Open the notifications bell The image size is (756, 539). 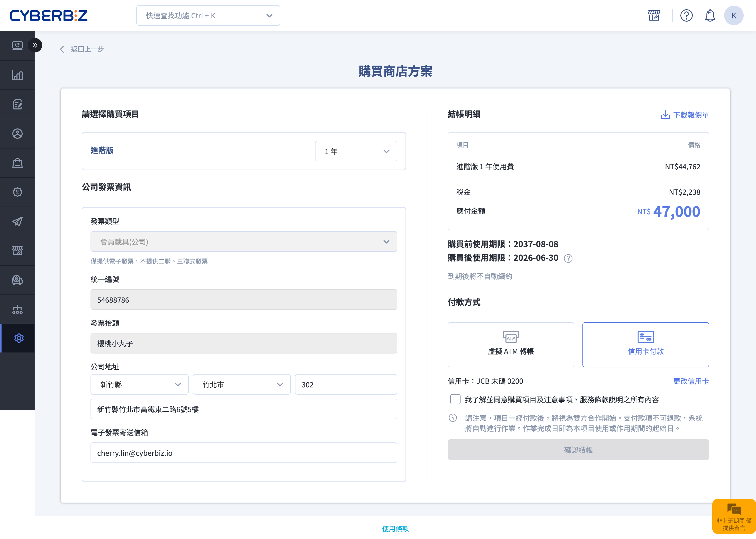tap(710, 15)
